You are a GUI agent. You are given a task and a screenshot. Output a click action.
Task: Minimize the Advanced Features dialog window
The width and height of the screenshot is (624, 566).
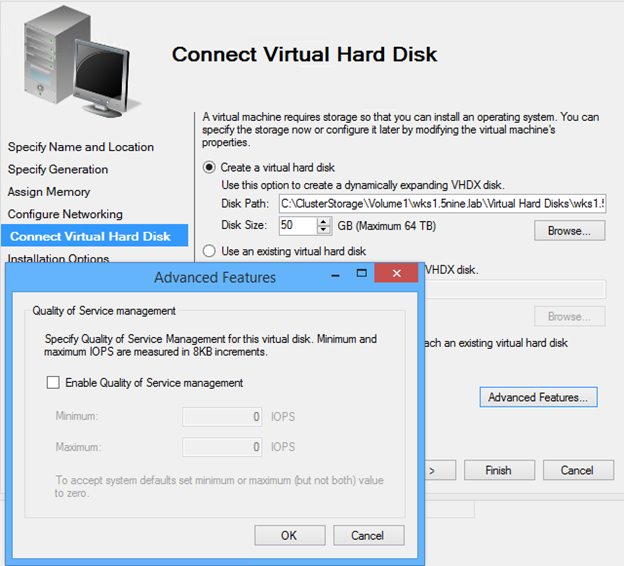point(333,274)
